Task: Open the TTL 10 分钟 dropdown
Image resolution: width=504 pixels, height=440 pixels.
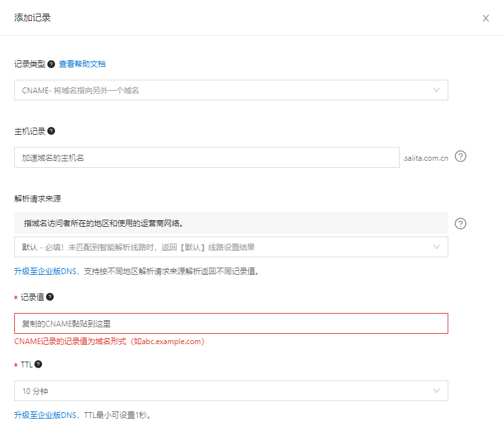Action: point(231,391)
